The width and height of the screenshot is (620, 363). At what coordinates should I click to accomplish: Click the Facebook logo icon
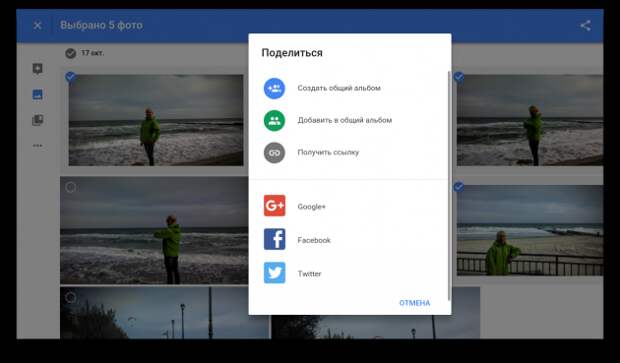pos(274,239)
